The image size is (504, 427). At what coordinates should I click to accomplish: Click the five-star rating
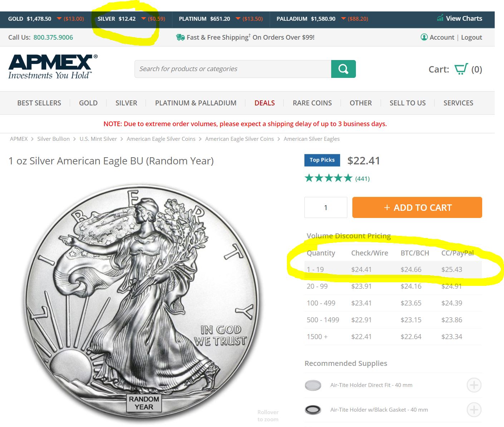coord(328,178)
